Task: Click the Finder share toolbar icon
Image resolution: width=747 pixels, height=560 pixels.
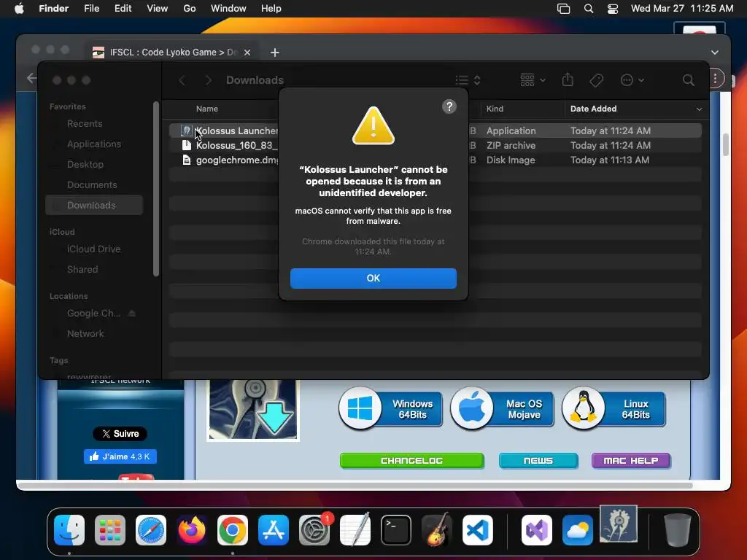Action: 568,79
